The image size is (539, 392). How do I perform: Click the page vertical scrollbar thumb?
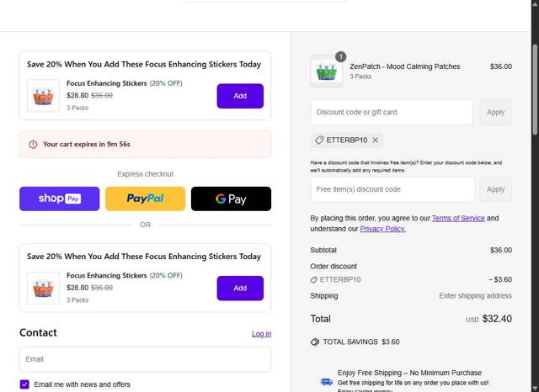pos(535,89)
